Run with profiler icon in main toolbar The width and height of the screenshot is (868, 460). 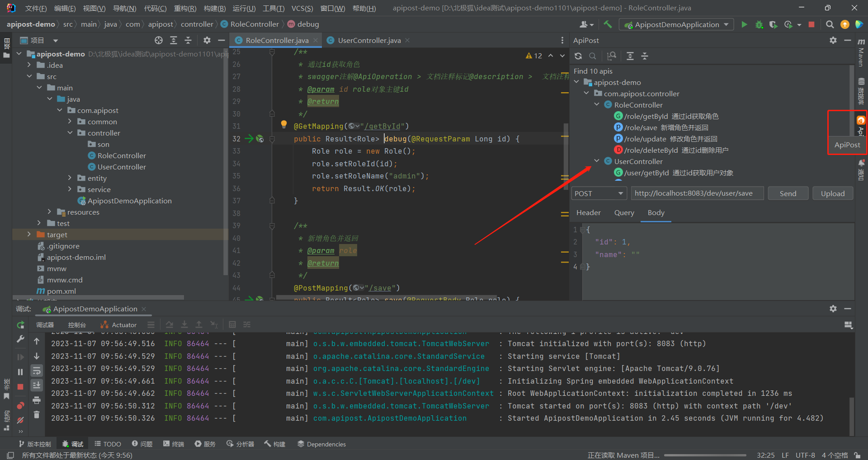(788, 24)
